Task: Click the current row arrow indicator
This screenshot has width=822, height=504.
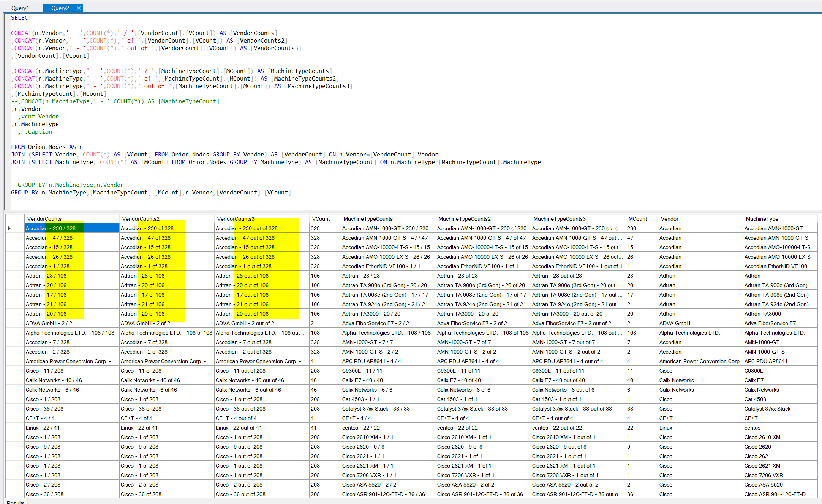Action: 9,228
